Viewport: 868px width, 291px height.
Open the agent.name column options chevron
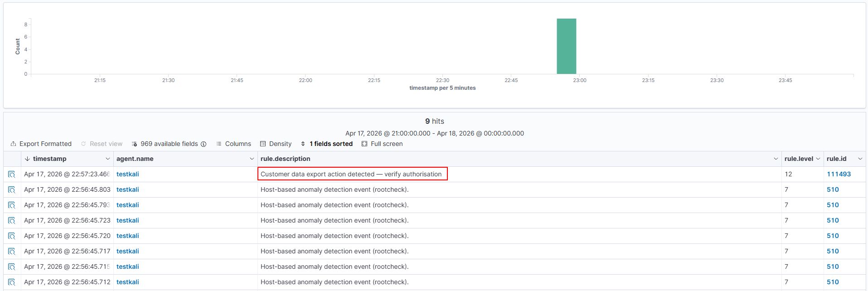(x=252, y=159)
